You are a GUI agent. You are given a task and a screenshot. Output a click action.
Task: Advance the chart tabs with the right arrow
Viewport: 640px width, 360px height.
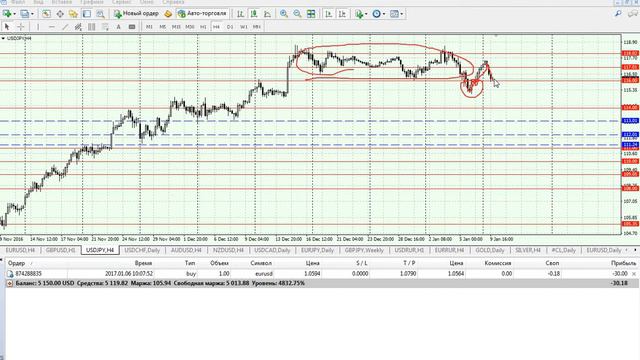[635, 250]
